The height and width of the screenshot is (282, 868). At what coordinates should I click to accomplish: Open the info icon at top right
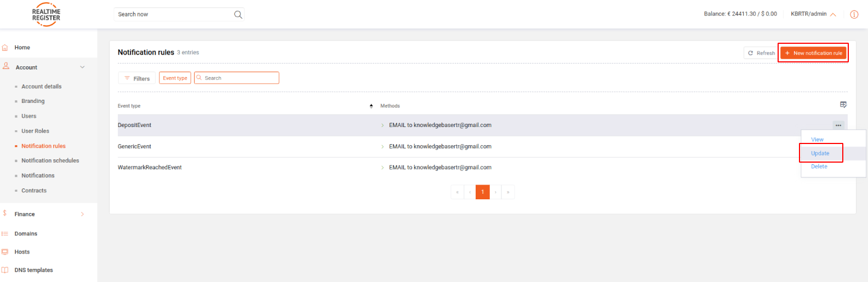(x=854, y=15)
